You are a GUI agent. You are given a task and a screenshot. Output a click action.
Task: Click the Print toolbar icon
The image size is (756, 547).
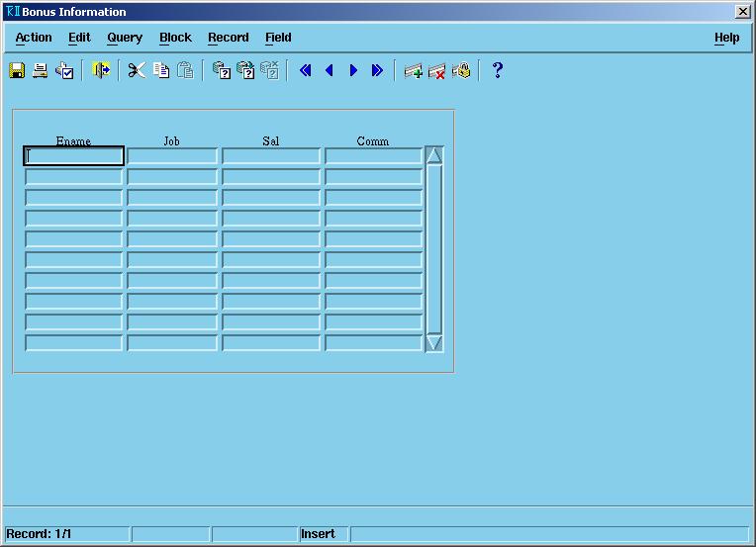[41, 70]
